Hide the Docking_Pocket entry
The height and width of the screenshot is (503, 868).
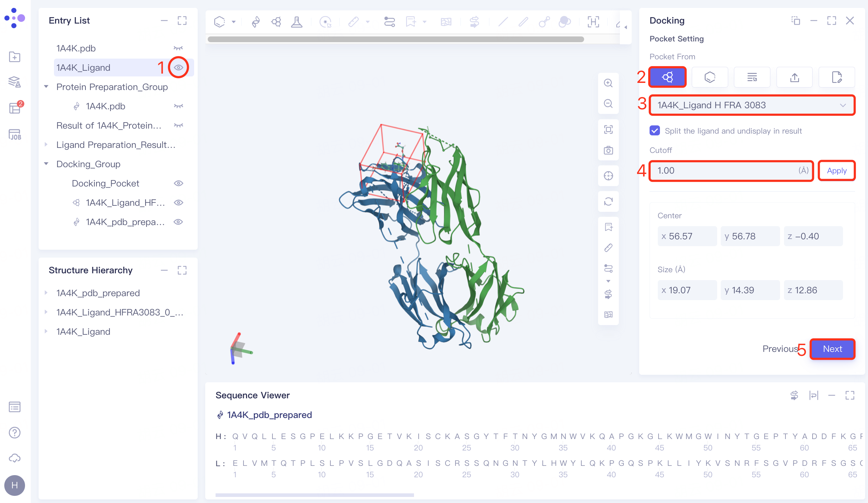178,183
